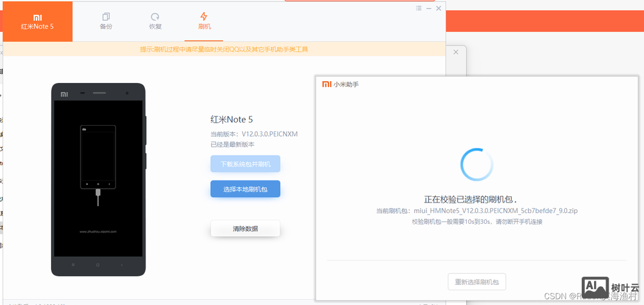
Task: Click the 已经是最新版本 status text
Action: 233,145
